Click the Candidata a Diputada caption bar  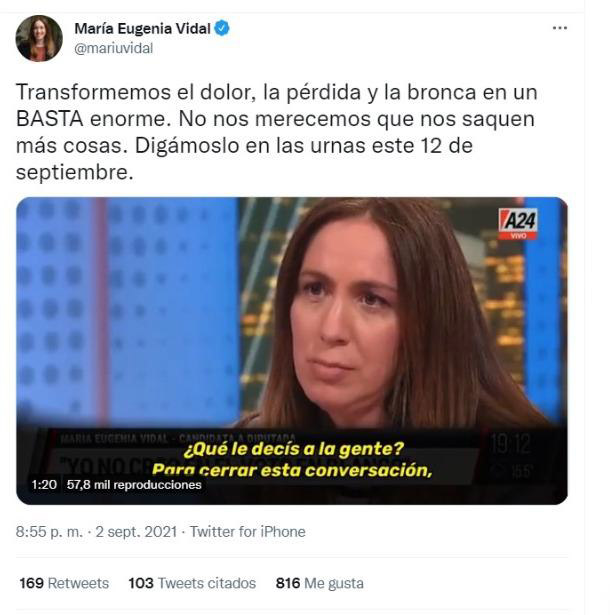[x=178, y=438]
